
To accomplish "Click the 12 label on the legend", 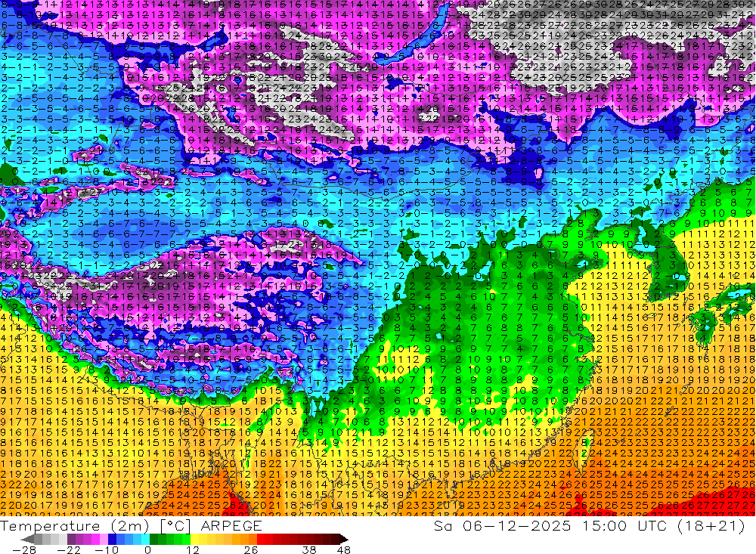I will click(193, 549).
